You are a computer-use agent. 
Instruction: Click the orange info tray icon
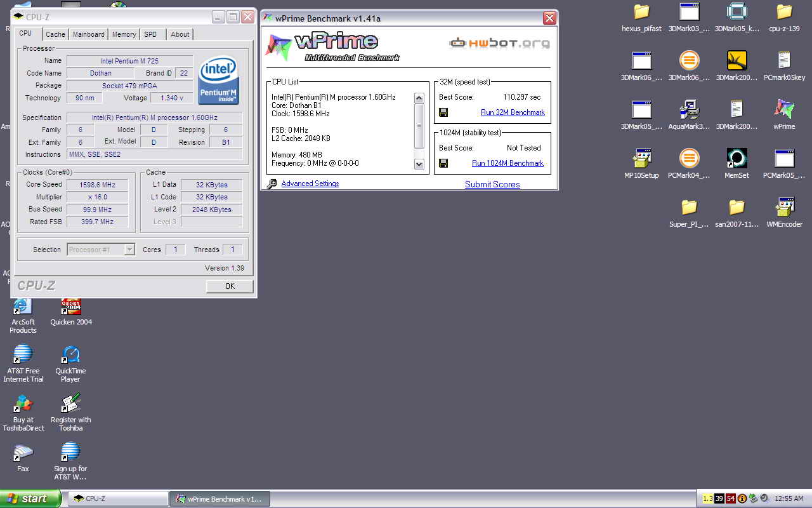coord(742,498)
